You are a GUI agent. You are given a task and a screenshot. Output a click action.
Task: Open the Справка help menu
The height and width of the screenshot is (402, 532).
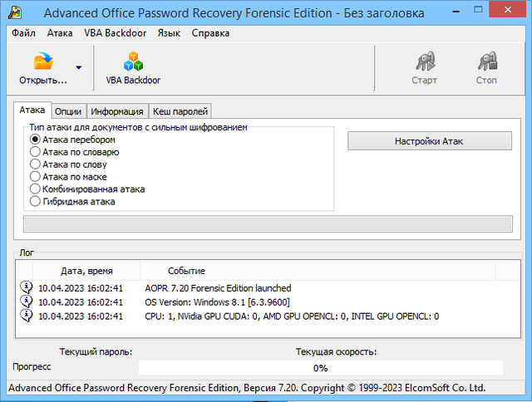point(210,33)
